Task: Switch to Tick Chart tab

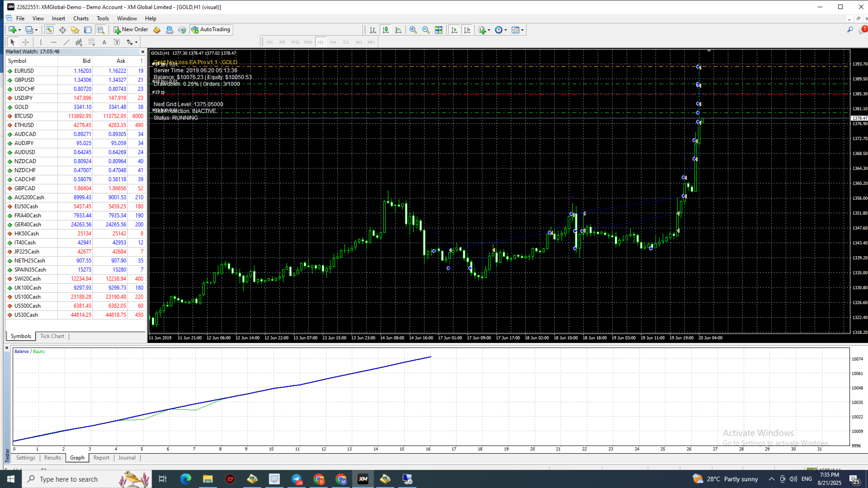Action: (x=52, y=336)
